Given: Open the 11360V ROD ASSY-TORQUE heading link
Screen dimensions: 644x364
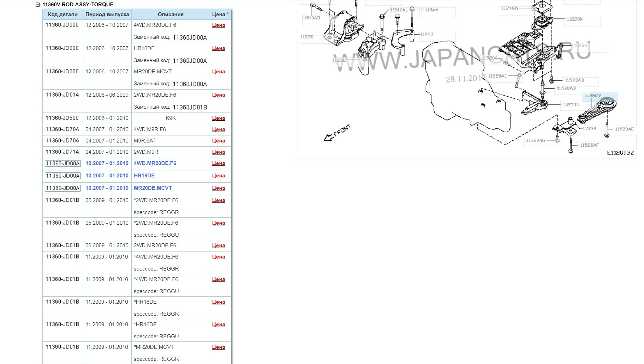Looking at the screenshot, I should tap(78, 5).
